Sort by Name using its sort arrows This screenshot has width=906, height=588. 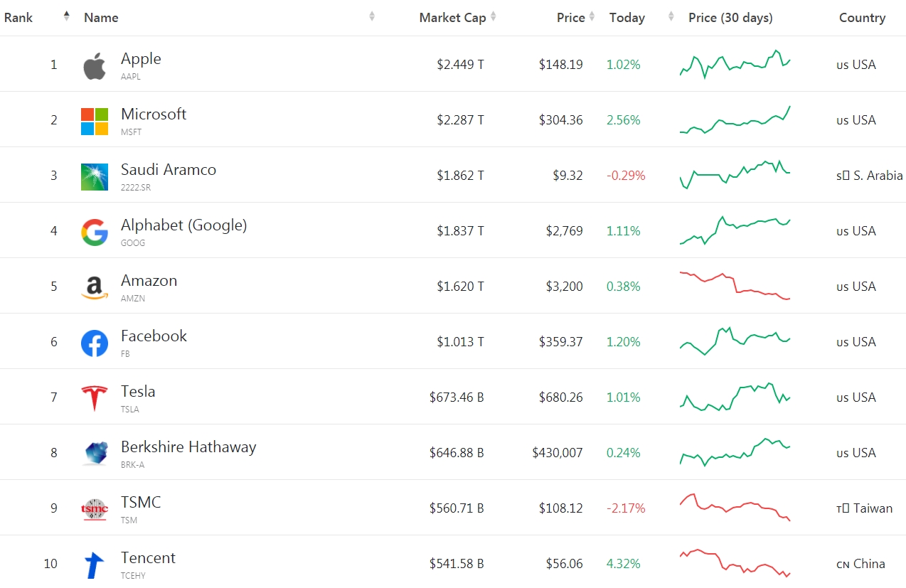[371, 16]
